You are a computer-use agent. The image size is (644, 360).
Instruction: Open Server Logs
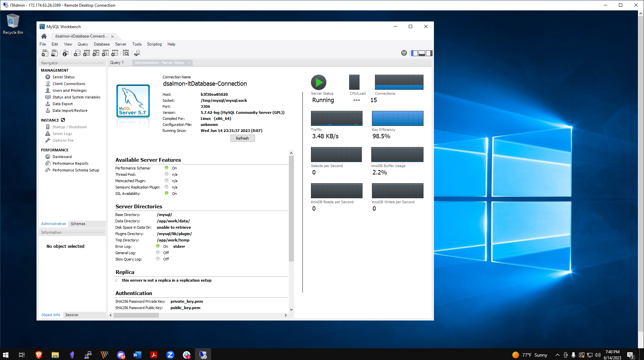[62, 134]
